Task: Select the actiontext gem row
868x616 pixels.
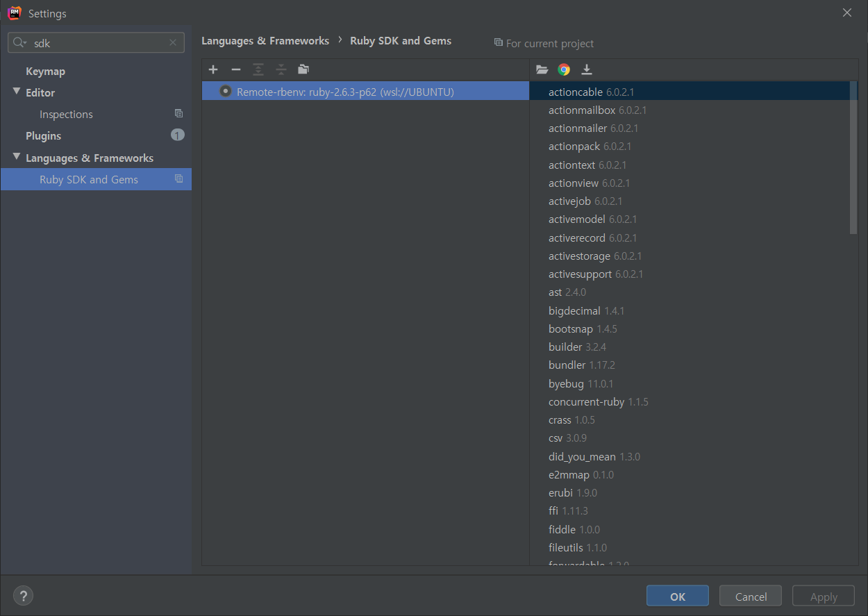Action: pyautogui.click(x=694, y=165)
